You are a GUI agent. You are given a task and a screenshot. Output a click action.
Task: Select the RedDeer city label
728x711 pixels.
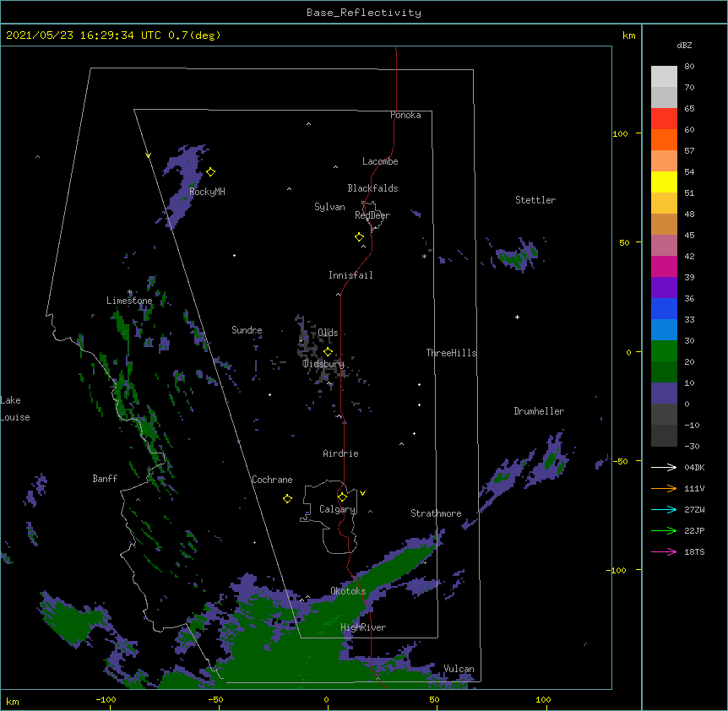pos(372,215)
